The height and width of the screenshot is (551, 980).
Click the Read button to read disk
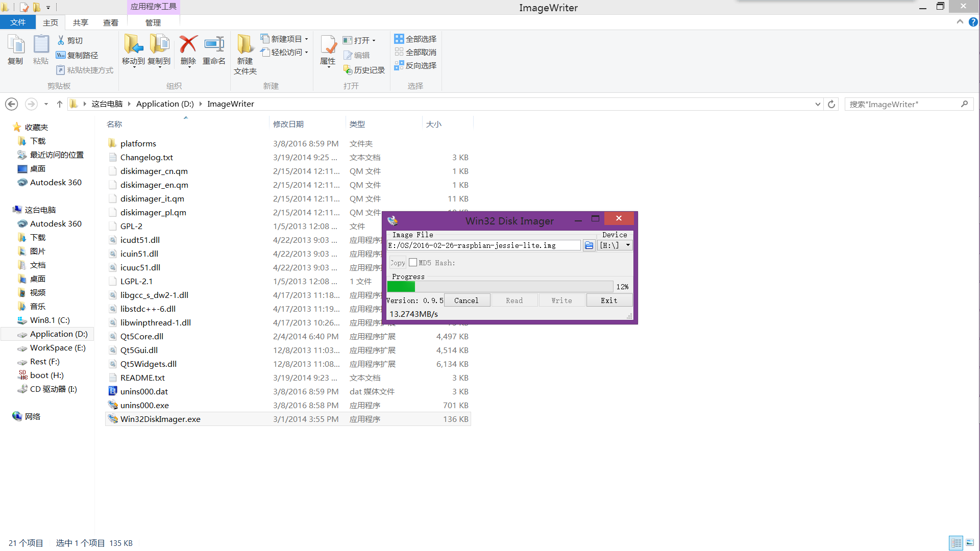513,300
